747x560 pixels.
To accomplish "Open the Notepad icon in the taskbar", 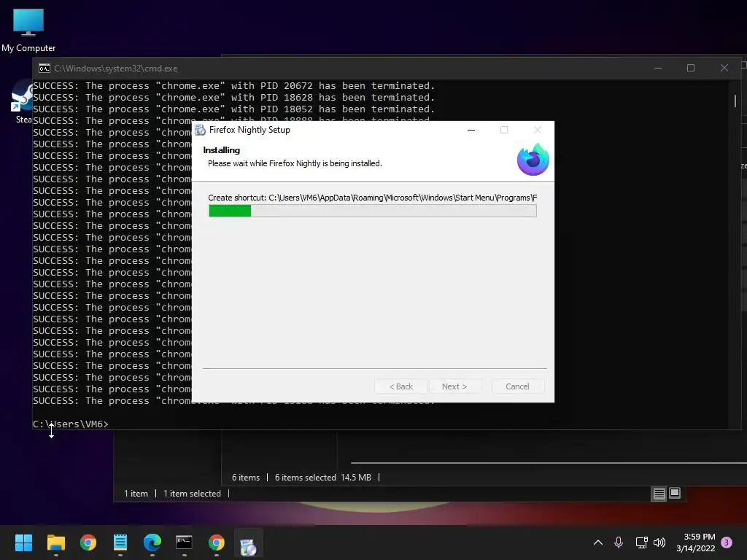I will pos(120,542).
